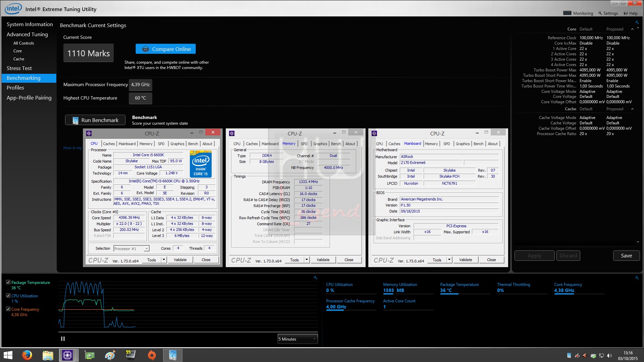The image size is (644, 362).
Task: Open File Explorer from taskbar
Action: click(48, 355)
